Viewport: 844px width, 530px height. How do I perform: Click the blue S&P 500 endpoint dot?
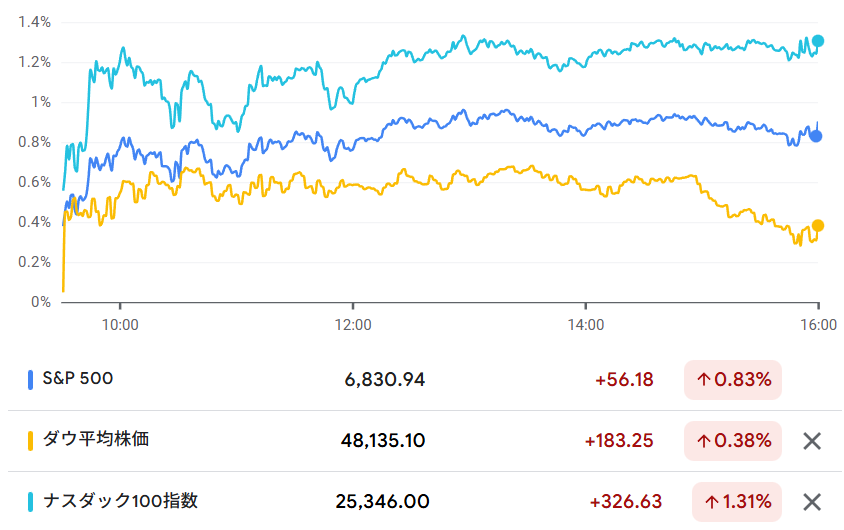tap(816, 136)
